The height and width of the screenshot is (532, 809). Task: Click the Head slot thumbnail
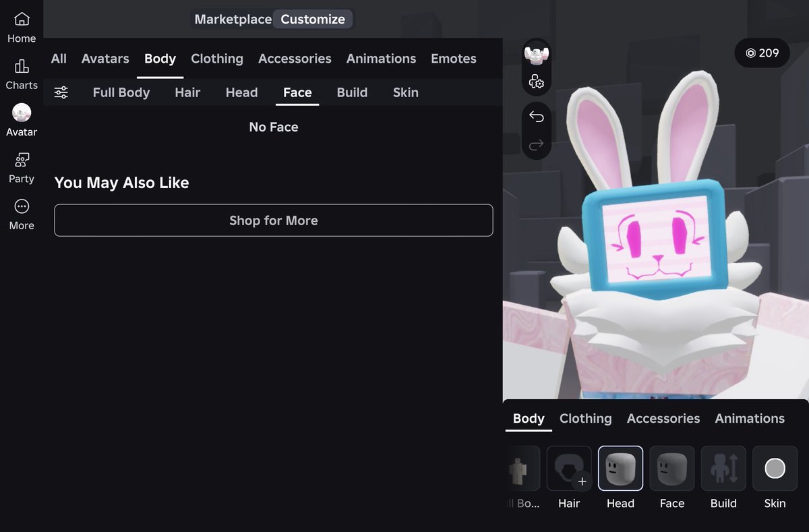620,468
